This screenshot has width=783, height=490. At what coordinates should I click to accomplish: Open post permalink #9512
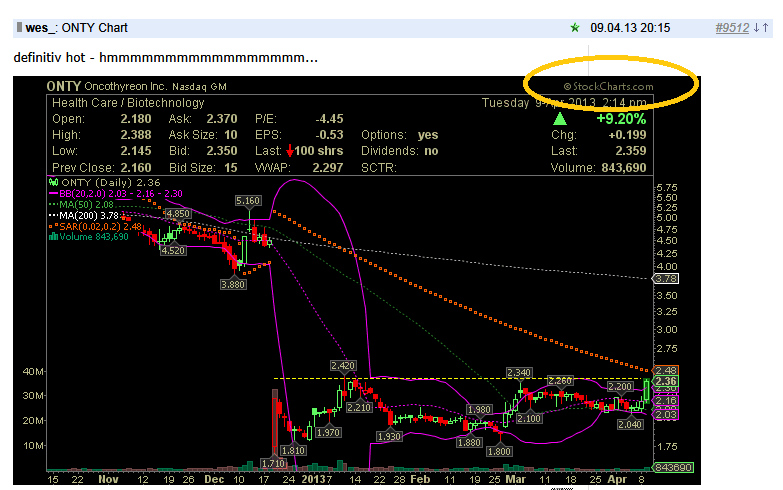coord(732,28)
